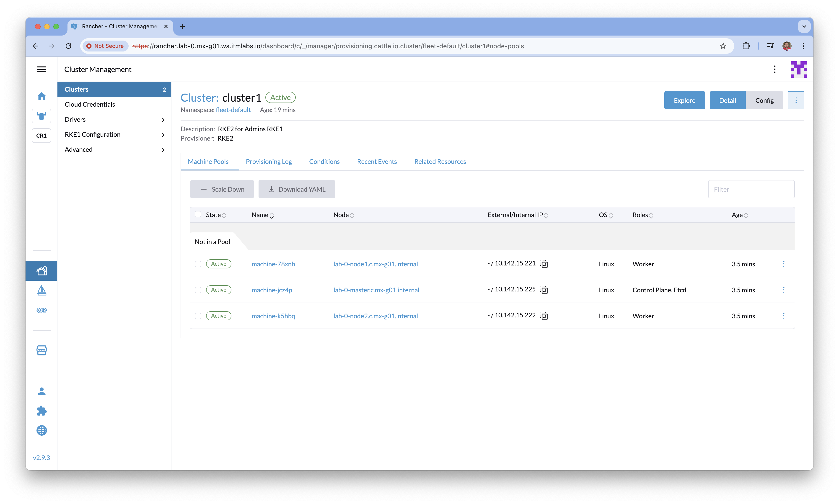
Task: Click the Explore button
Action: click(684, 100)
